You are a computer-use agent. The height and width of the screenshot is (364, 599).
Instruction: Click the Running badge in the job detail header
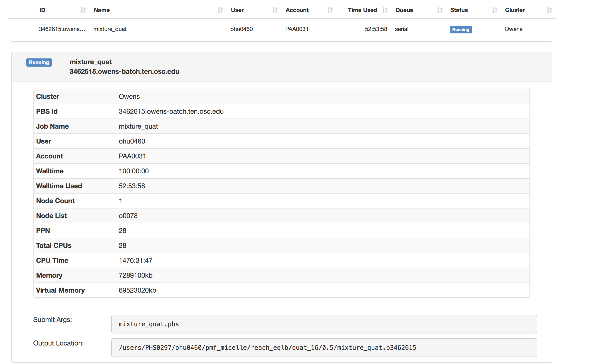pos(39,63)
